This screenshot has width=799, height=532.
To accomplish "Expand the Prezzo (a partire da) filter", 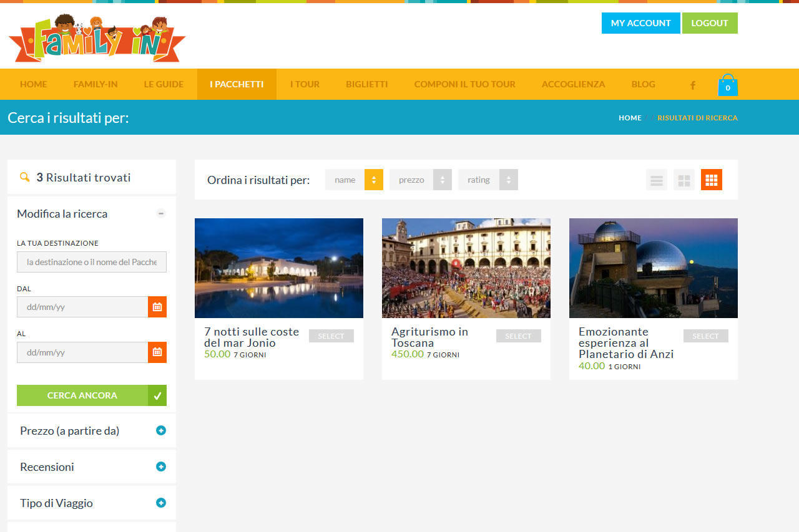I will click(161, 430).
